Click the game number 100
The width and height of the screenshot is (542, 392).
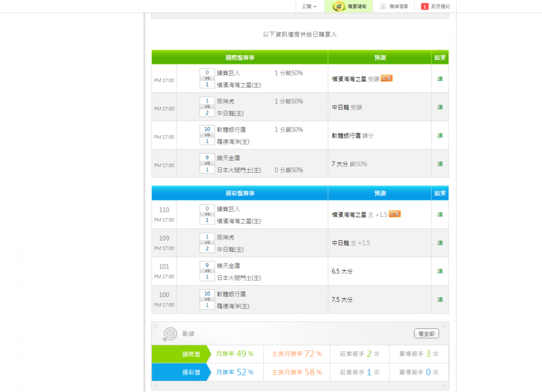[x=164, y=295]
